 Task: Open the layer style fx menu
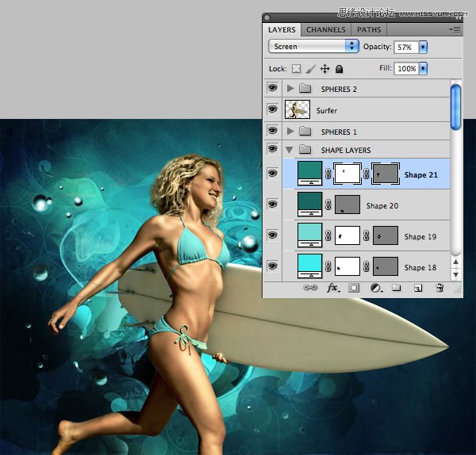point(332,289)
